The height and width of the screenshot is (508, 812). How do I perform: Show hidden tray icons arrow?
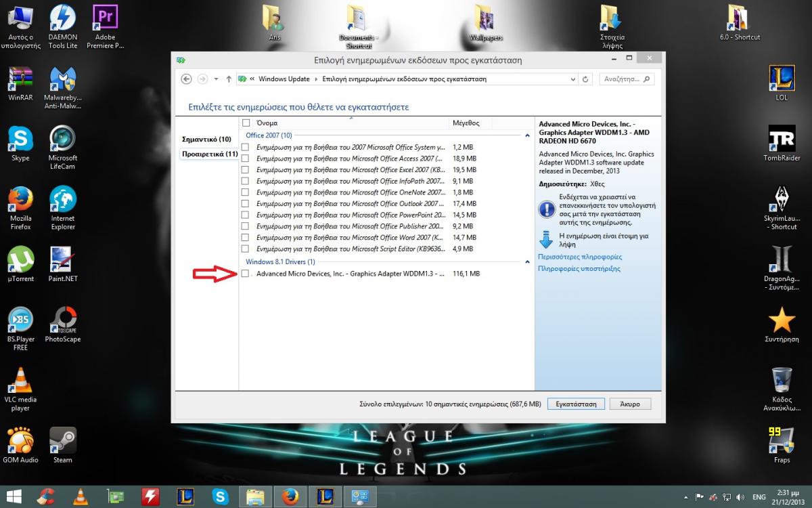click(x=687, y=496)
